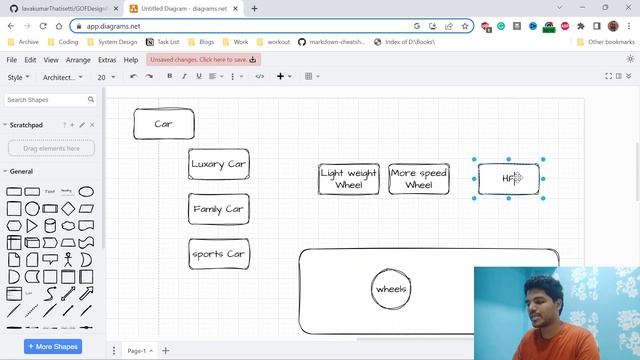Open the Edit menu
This screenshot has height=360, width=640.
pos(30,60)
